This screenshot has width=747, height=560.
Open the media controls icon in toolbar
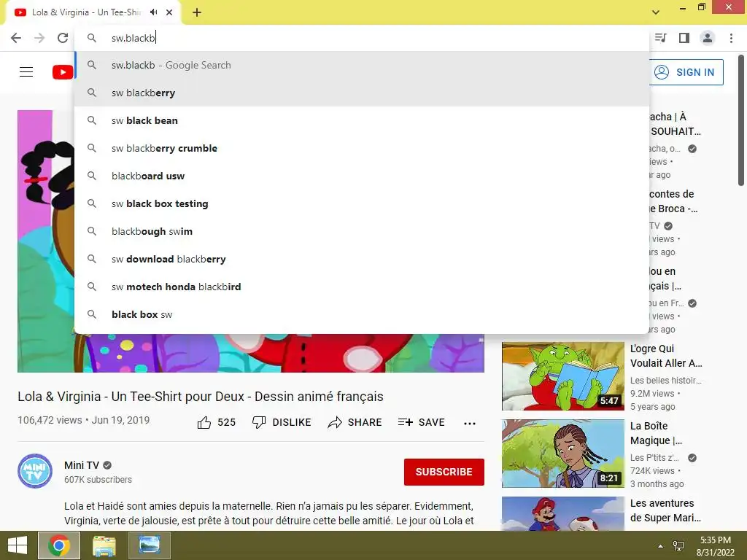point(660,38)
